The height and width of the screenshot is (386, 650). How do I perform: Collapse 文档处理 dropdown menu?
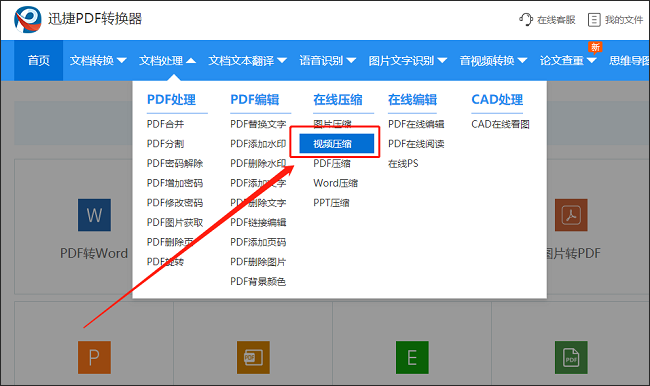point(167,61)
